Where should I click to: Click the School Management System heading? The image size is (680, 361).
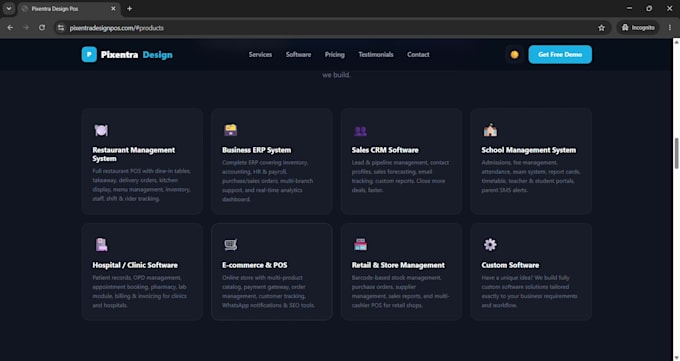tap(529, 150)
